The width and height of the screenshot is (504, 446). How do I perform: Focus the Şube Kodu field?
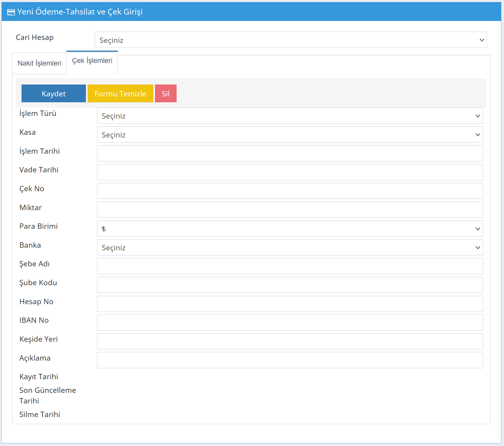290,285
